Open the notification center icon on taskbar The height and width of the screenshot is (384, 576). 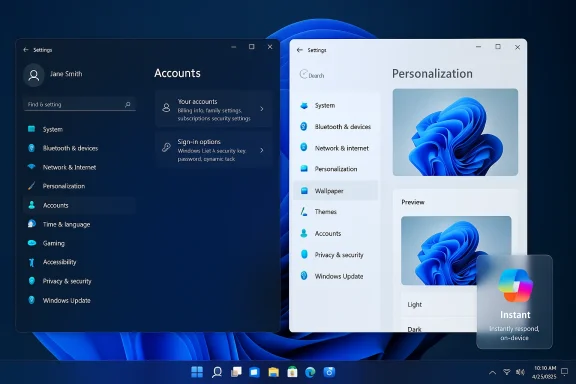coord(565,372)
